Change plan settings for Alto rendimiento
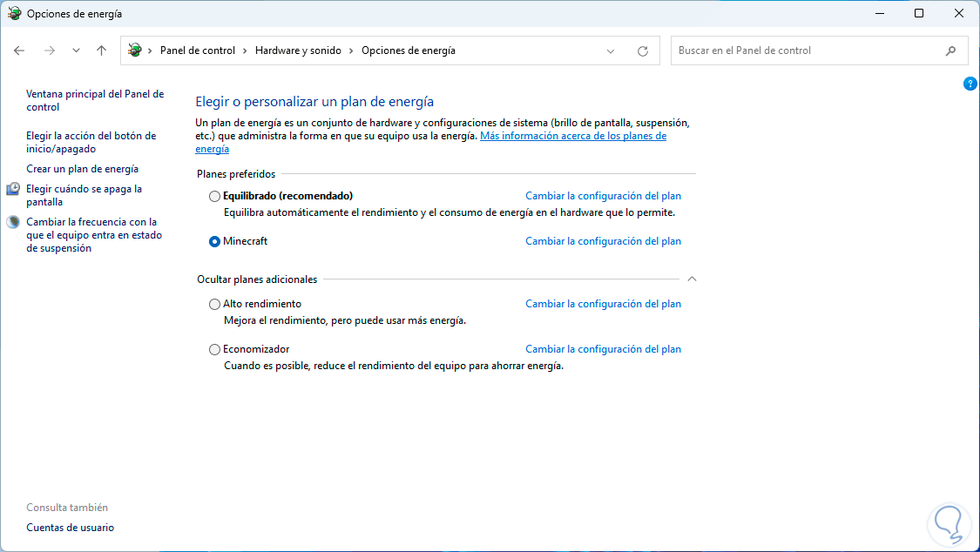The image size is (980, 552). [603, 304]
